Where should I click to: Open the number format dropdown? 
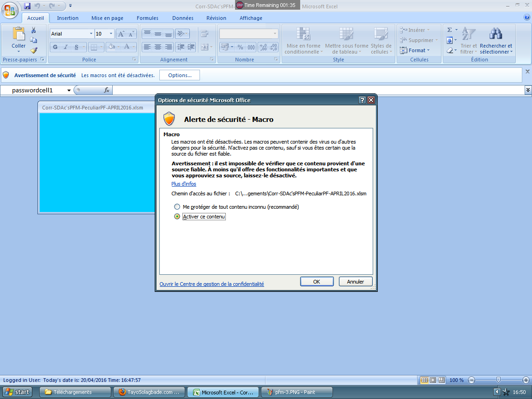click(274, 34)
